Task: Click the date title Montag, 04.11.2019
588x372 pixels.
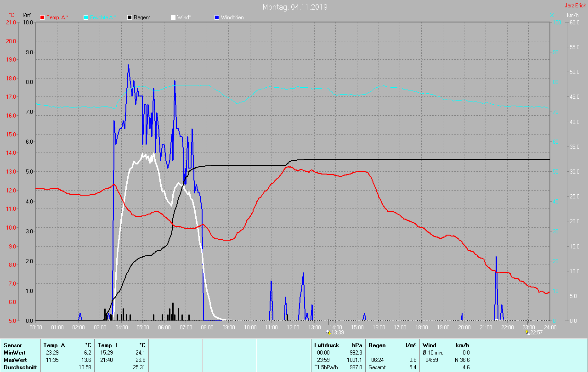Action: [x=295, y=7]
